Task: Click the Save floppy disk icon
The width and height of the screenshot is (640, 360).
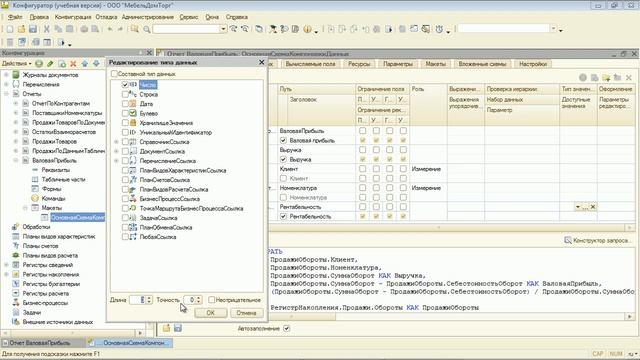Action: [33, 29]
